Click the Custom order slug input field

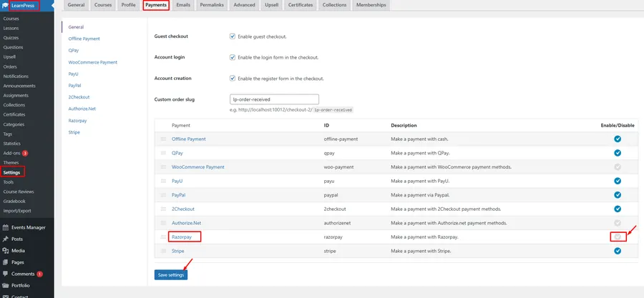point(274,99)
